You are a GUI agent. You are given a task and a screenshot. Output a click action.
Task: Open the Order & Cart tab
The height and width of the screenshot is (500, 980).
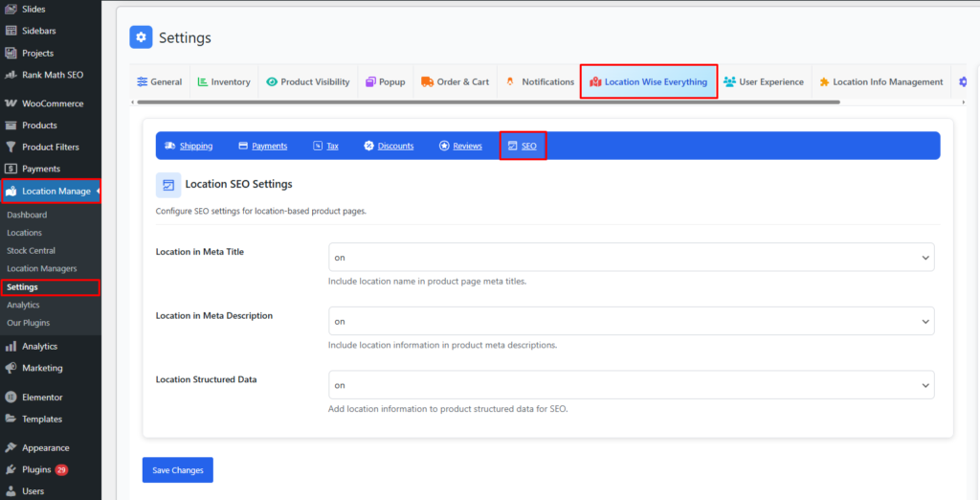(x=455, y=82)
